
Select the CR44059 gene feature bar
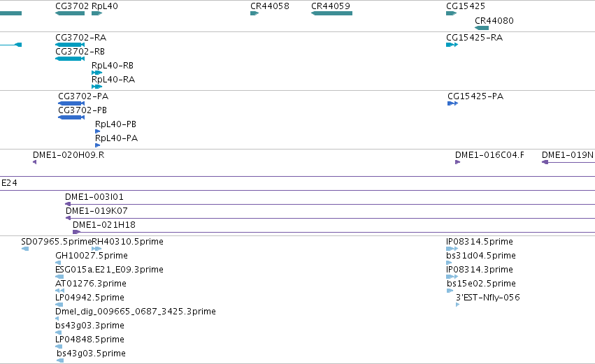pos(331,13)
